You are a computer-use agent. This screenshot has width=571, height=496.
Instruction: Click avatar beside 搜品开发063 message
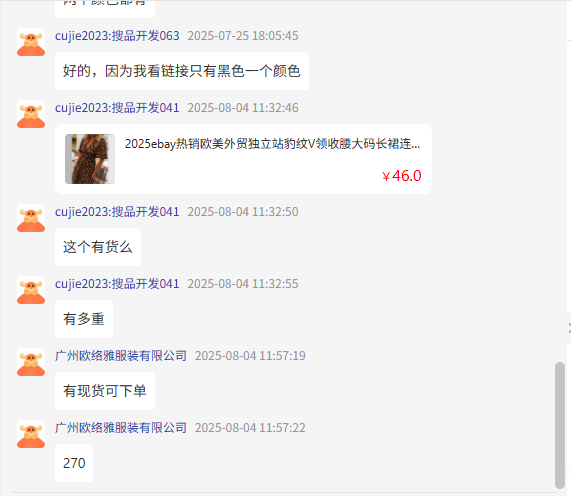pyautogui.click(x=31, y=42)
